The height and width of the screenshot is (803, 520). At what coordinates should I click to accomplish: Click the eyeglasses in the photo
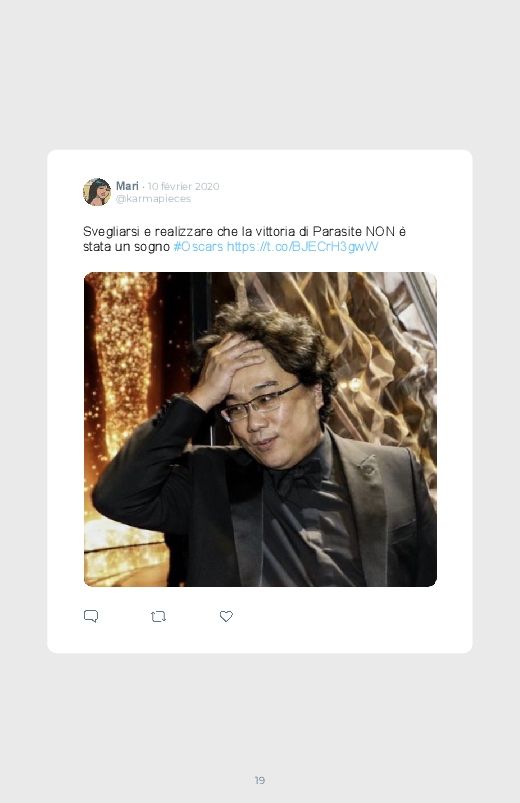click(x=259, y=404)
